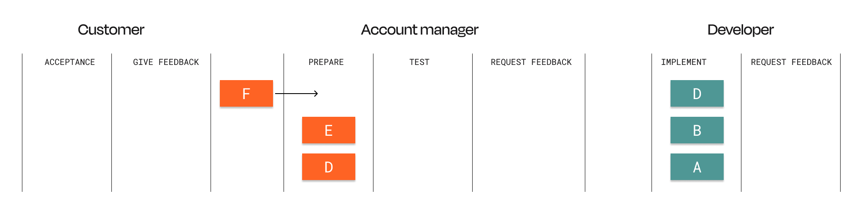The width and height of the screenshot is (868, 207).
Task: Select the orange D card in Prepare
Action: click(328, 167)
